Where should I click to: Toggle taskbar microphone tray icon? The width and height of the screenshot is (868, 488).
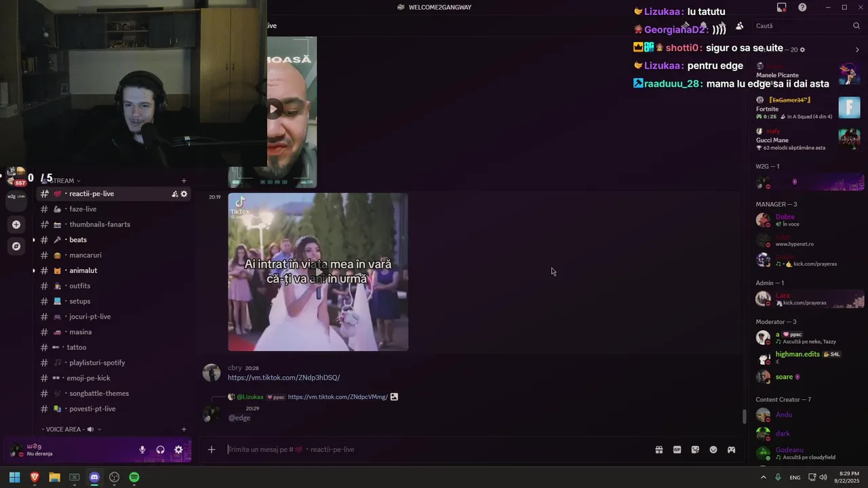point(778,477)
